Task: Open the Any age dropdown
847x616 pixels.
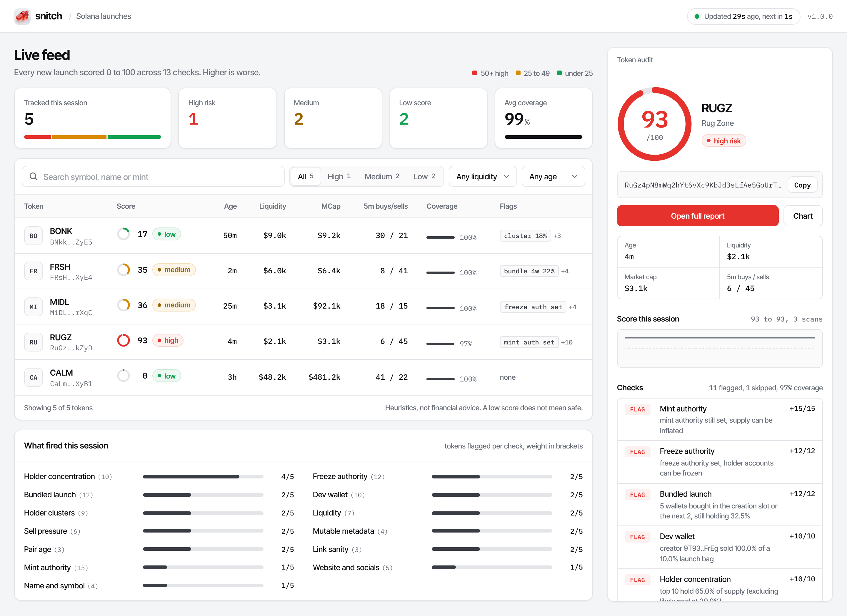Action: 553,176
